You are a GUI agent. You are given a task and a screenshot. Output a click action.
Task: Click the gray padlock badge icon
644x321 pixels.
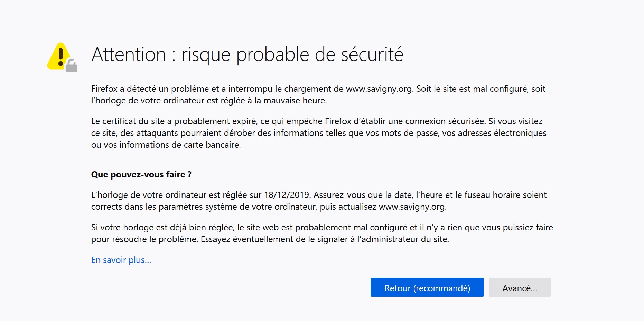pyautogui.click(x=72, y=66)
